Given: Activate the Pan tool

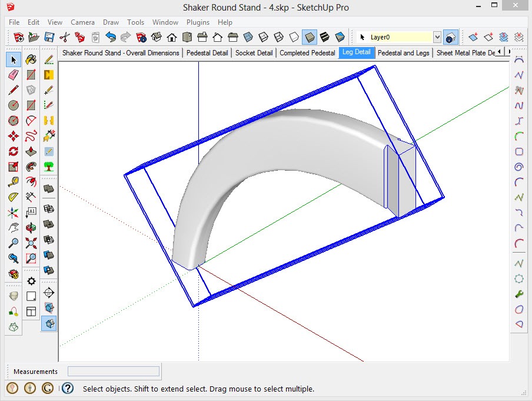Looking at the screenshot, I should tap(13, 227).
